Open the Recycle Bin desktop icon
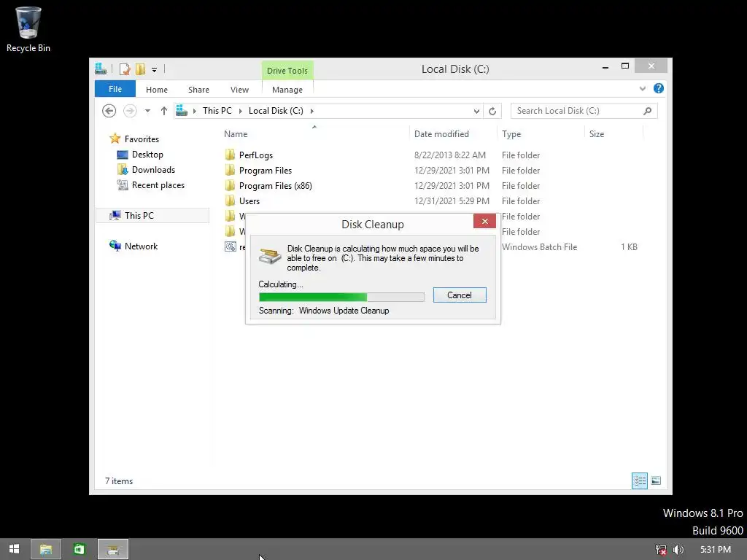The image size is (747, 560). (28, 28)
